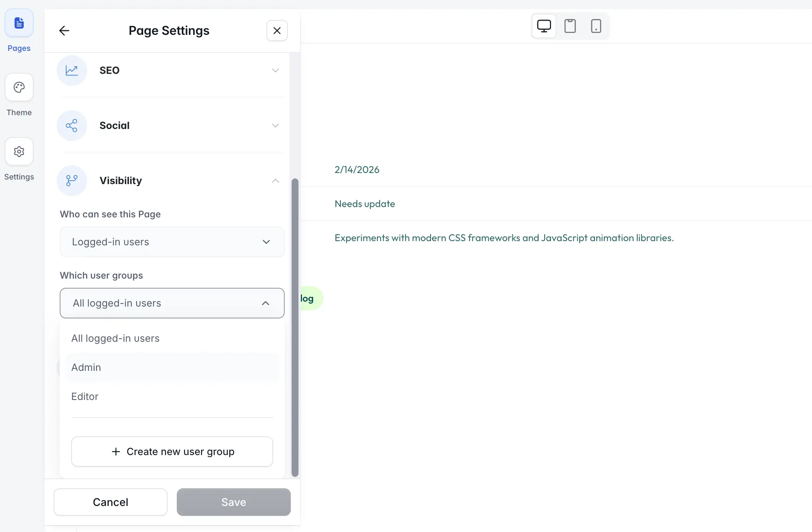This screenshot has width=812, height=532.
Task: Click Create new user group
Action: tap(171, 452)
